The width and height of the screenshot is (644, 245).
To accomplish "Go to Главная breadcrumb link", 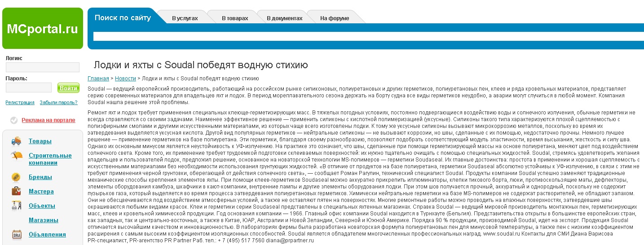I will [x=98, y=79].
